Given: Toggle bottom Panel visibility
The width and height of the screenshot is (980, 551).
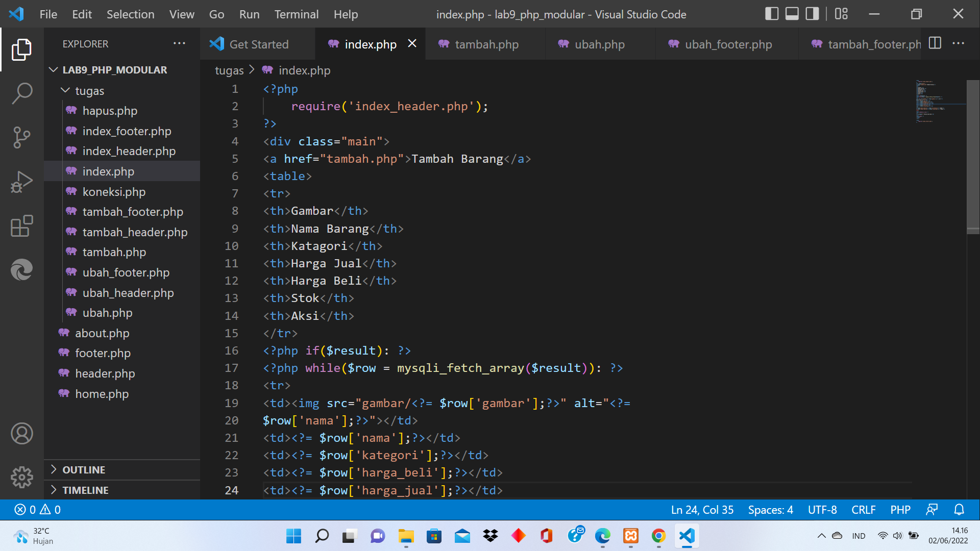Looking at the screenshot, I should coord(792,14).
